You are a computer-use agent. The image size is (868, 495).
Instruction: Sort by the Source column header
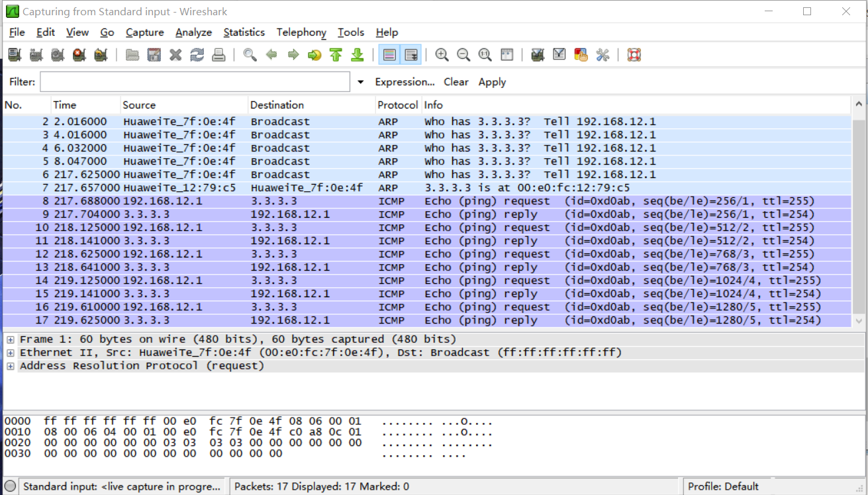pyautogui.click(x=184, y=105)
